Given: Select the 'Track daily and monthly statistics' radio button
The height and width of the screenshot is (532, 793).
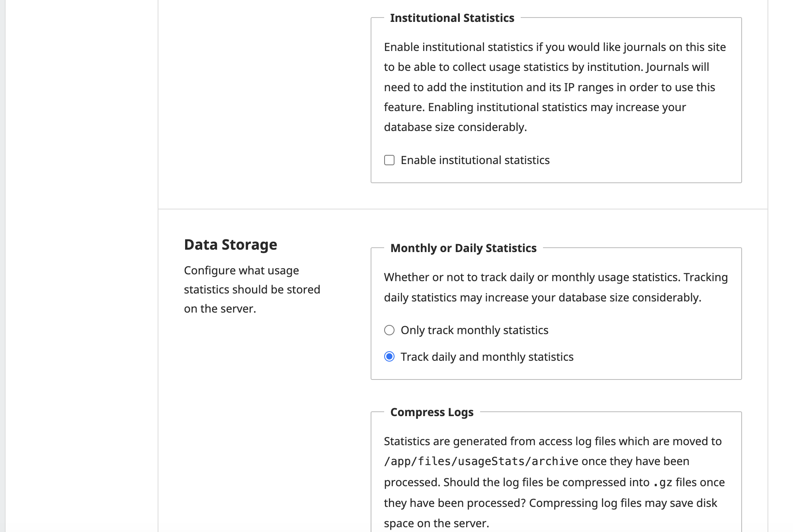Looking at the screenshot, I should click(x=389, y=356).
